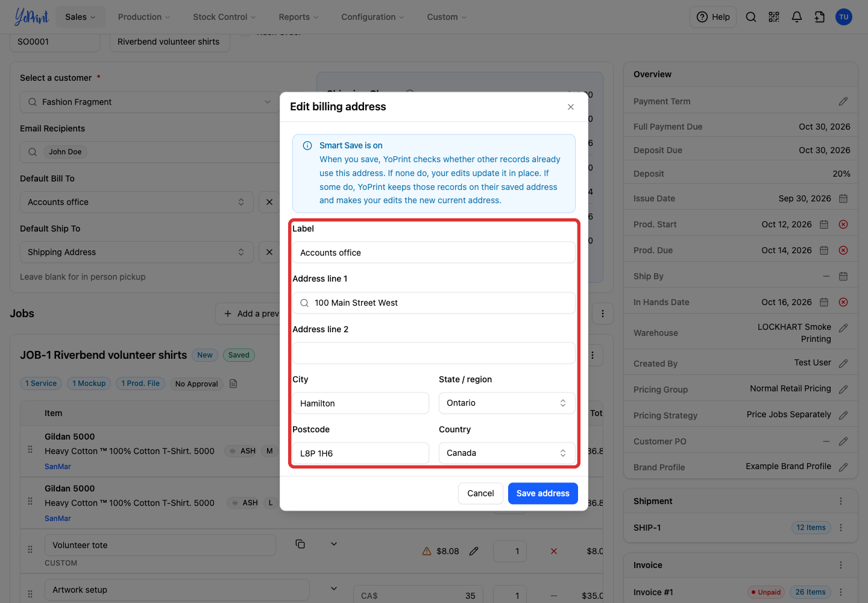
Task: Open the Reports menu
Action: click(298, 17)
